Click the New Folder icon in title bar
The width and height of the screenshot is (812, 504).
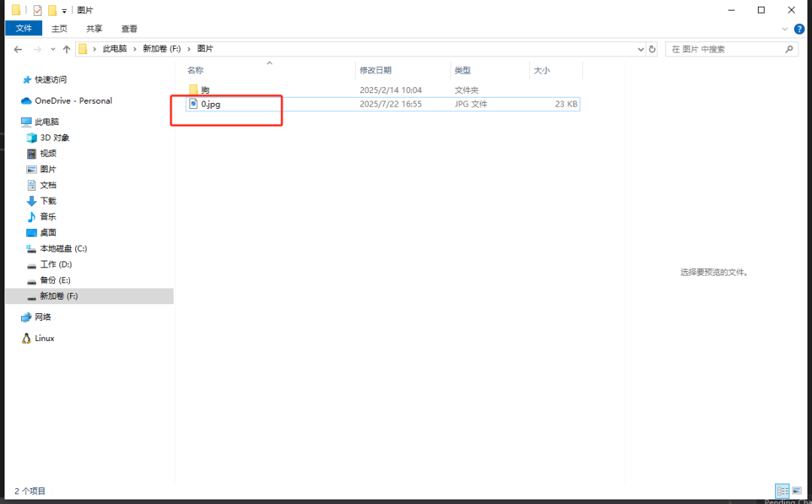52,11
